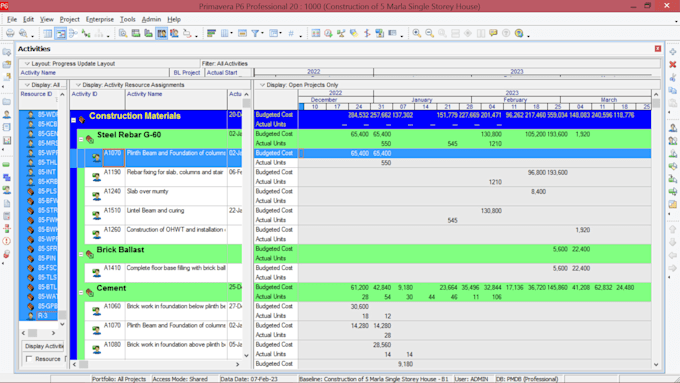This screenshot has height=383, width=680.
Task: Open the Enterprise menu
Action: point(100,20)
